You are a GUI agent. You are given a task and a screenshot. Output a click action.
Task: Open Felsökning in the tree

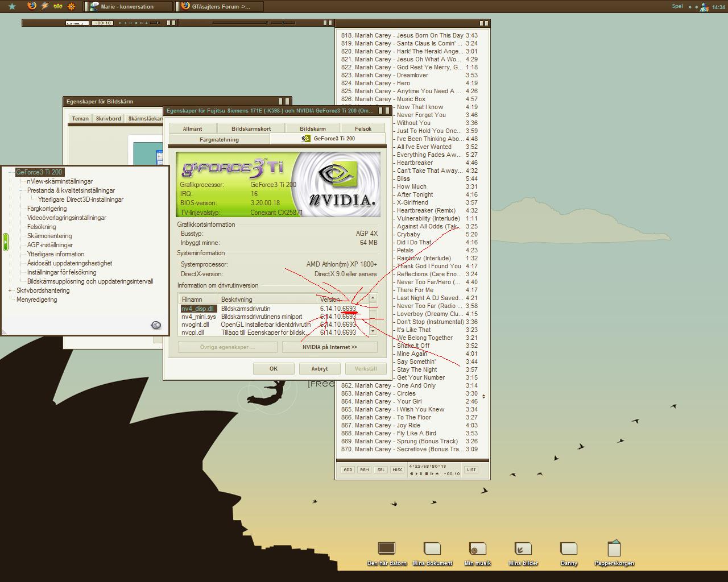(x=42, y=227)
